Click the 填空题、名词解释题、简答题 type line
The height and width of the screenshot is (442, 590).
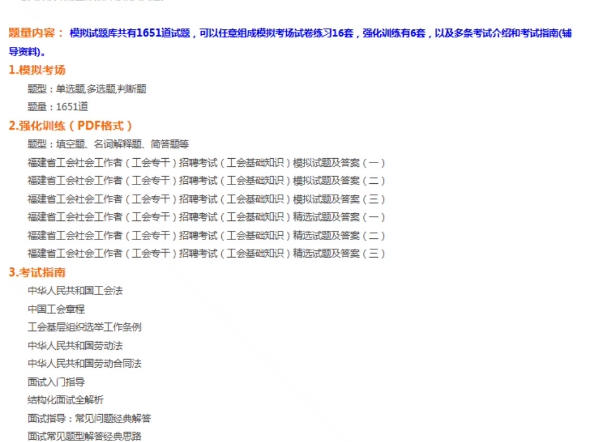(x=108, y=144)
